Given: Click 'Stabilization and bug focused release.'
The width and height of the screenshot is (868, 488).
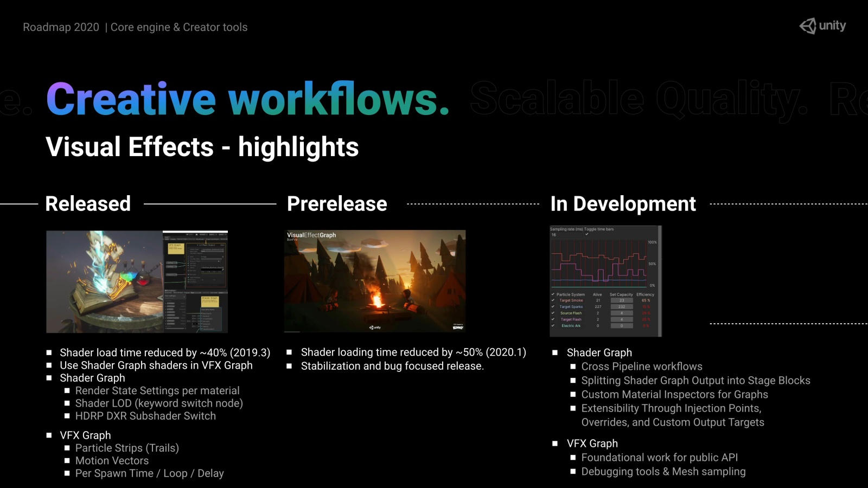Looking at the screenshot, I should (x=392, y=366).
